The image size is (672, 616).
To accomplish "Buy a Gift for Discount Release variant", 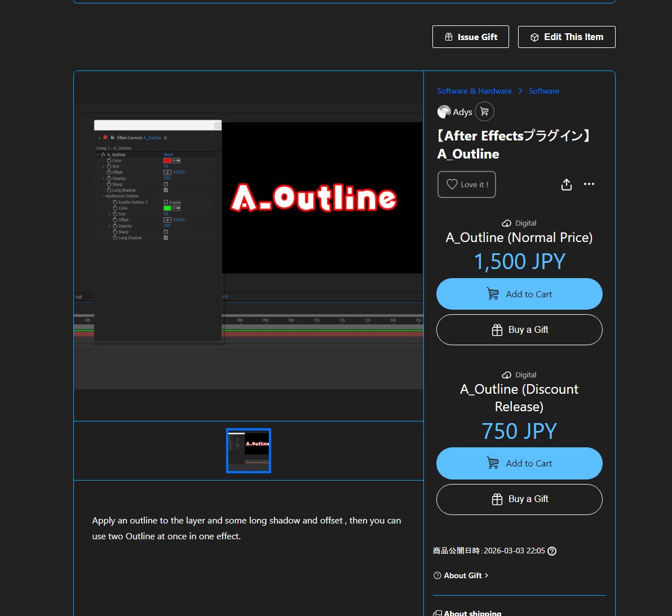I will point(519,499).
